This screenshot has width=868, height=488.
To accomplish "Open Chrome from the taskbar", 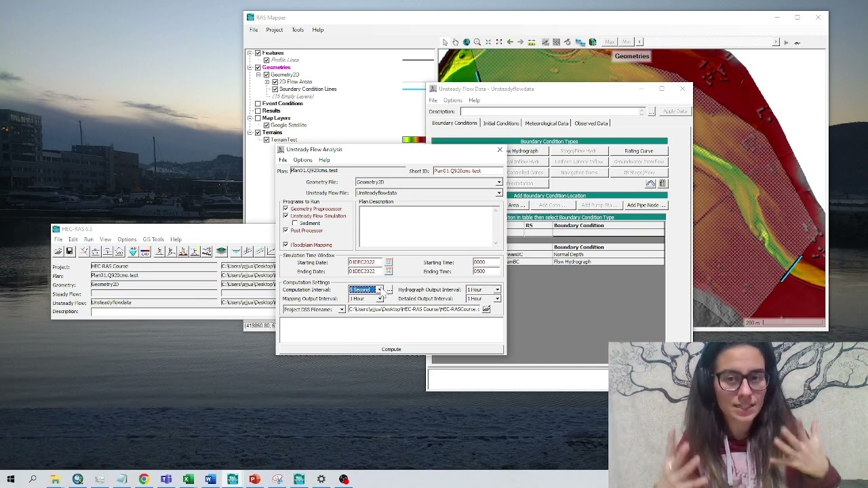I will pos(144,479).
